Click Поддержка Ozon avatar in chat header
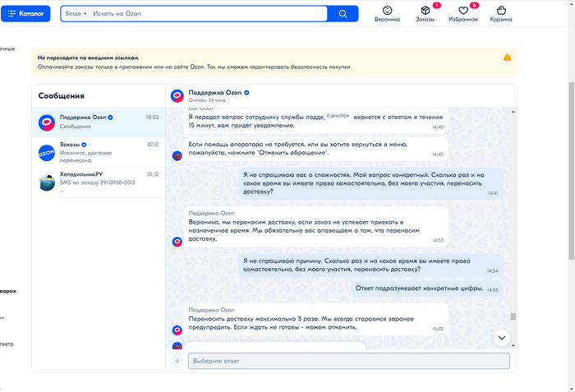575x392 pixels. [177, 96]
